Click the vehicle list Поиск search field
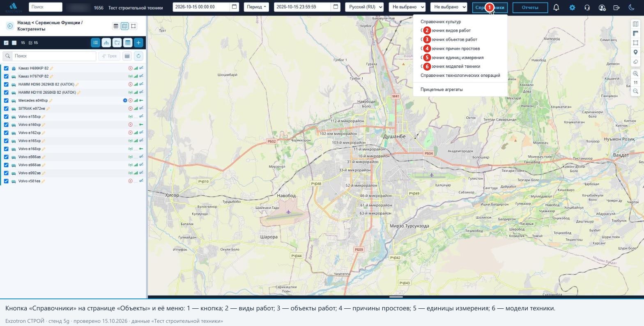The height and width of the screenshot is (326, 644). (x=54, y=56)
